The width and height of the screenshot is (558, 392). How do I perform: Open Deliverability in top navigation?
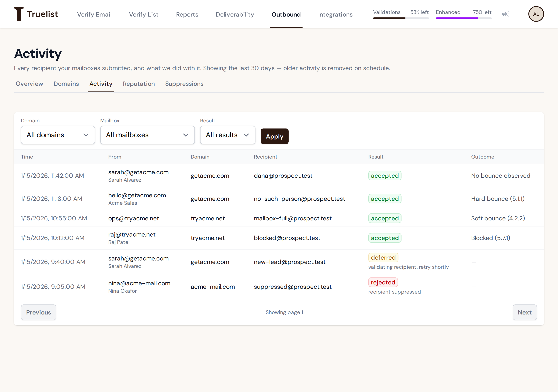(x=235, y=14)
